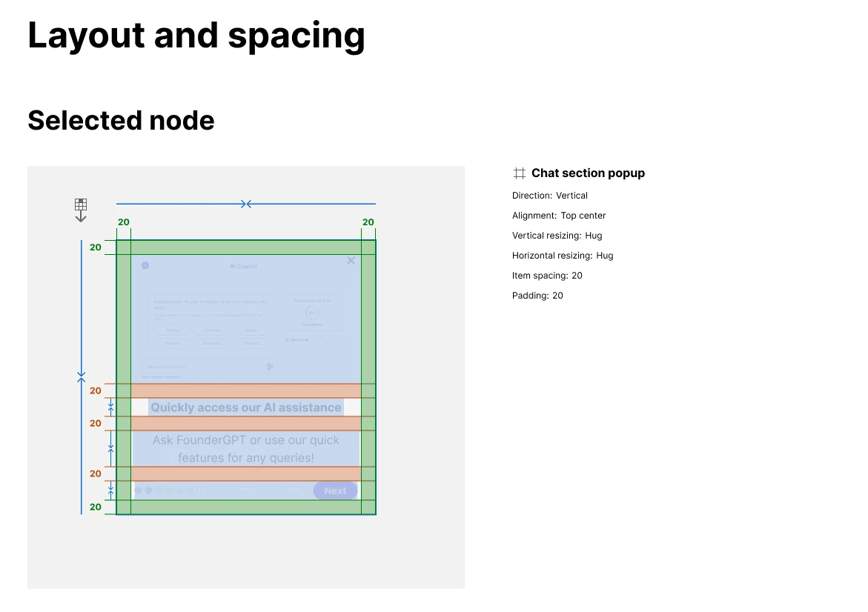Screen dimensions: 868x612
Task: Click the horizontal hug arrows indicator above the frame
Action: [246, 204]
